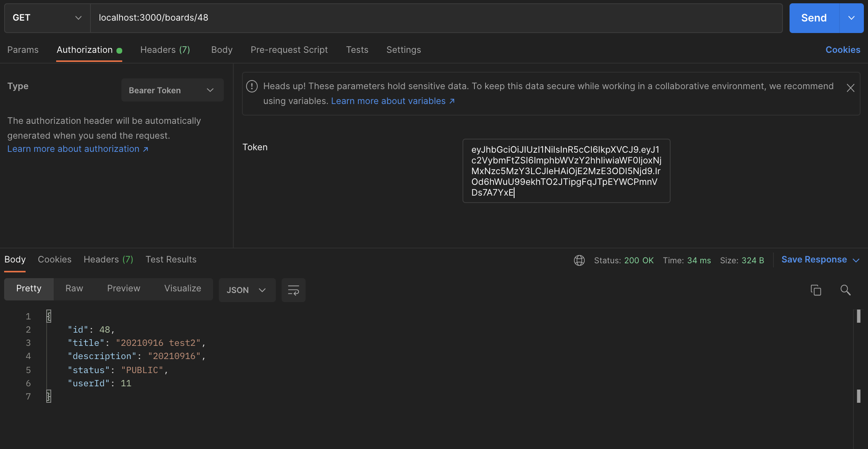Screen dimensions: 868x449
Task: Open the request Headers (7) tab
Action: pyautogui.click(x=165, y=50)
